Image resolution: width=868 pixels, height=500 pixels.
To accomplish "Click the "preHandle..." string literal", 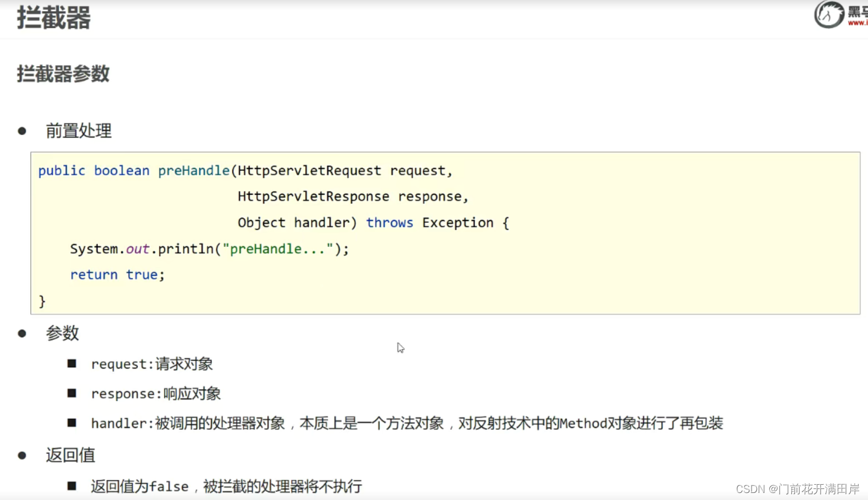I will pos(278,249).
